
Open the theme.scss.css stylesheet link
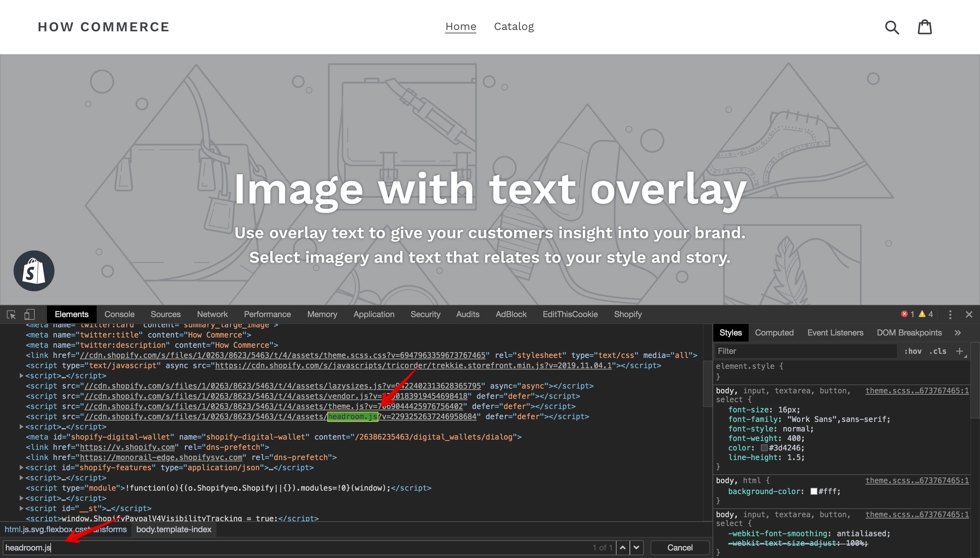click(282, 355)
